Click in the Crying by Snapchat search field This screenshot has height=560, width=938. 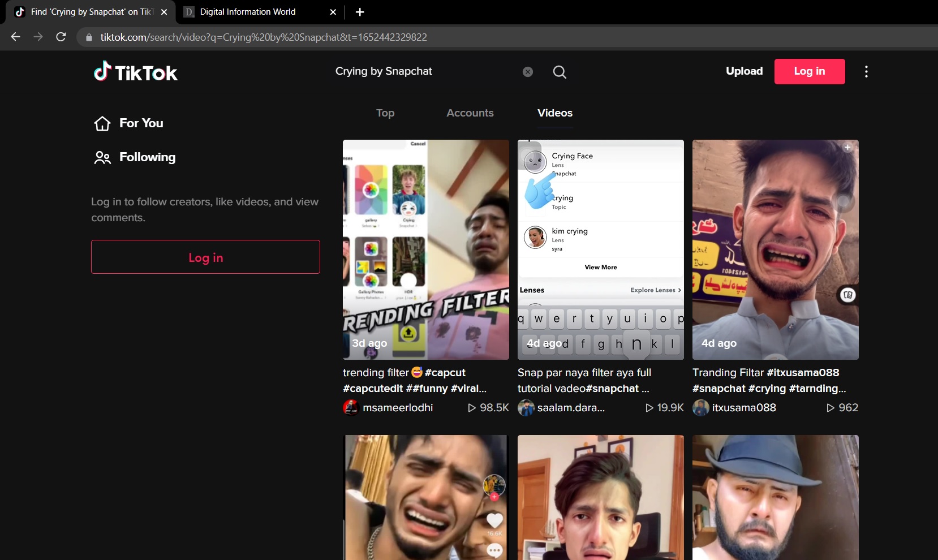(x=424, y=71)
